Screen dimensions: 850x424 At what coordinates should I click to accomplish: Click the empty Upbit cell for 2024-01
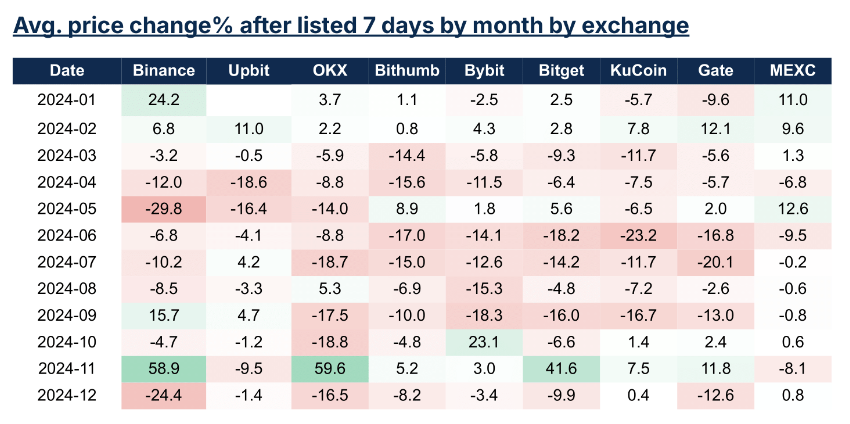pos(247,99)
